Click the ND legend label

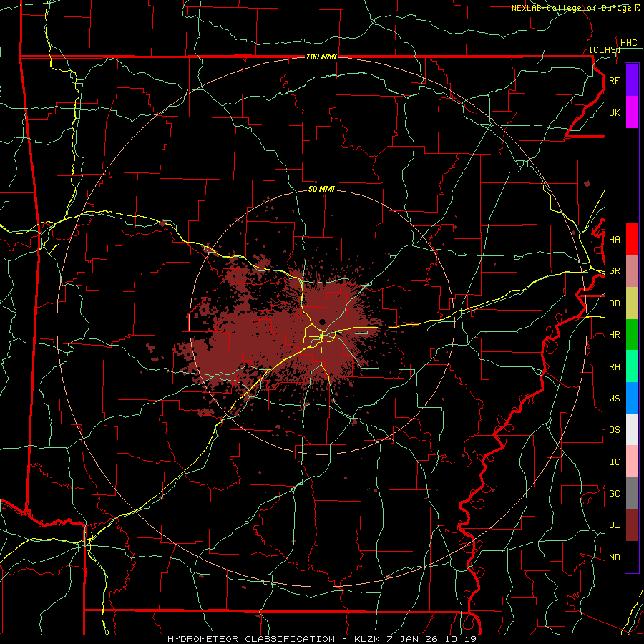(x=614, y=557)
